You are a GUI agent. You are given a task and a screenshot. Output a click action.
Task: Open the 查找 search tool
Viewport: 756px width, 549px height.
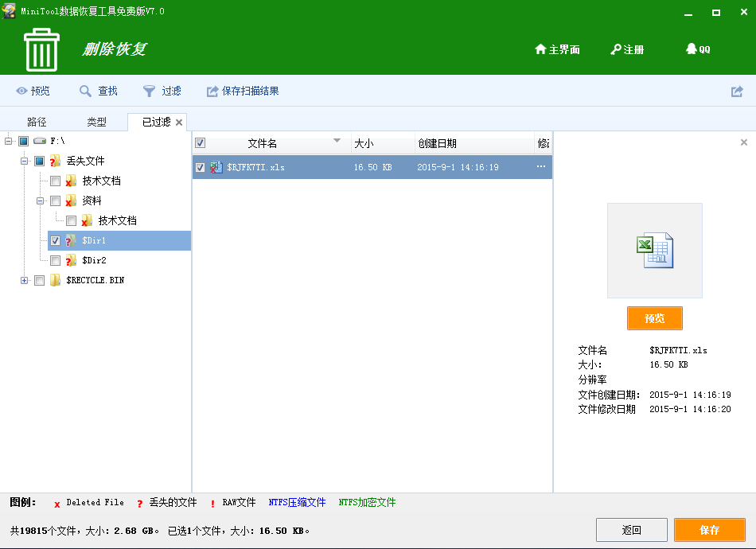pyautogui.click(x=99, y=91)
